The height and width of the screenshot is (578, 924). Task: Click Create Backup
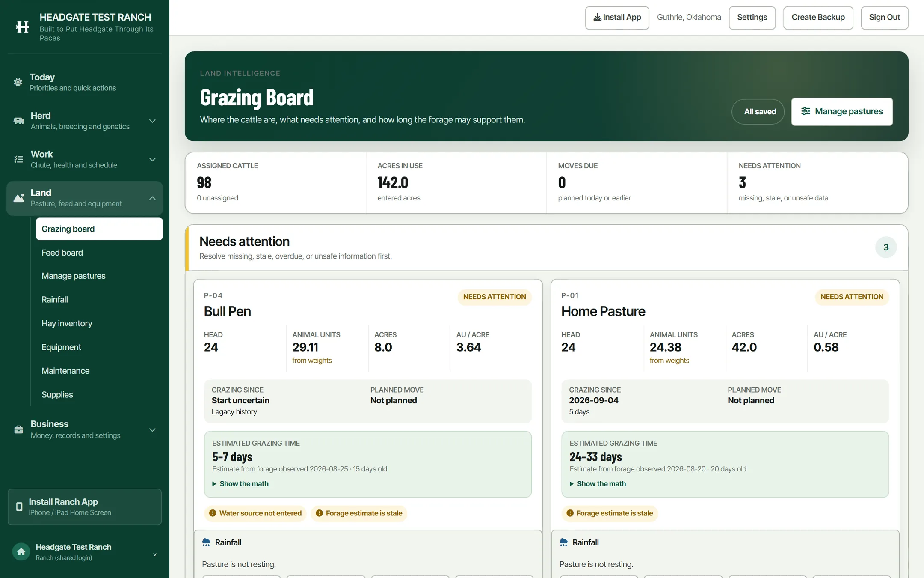(x=818, y=18)
